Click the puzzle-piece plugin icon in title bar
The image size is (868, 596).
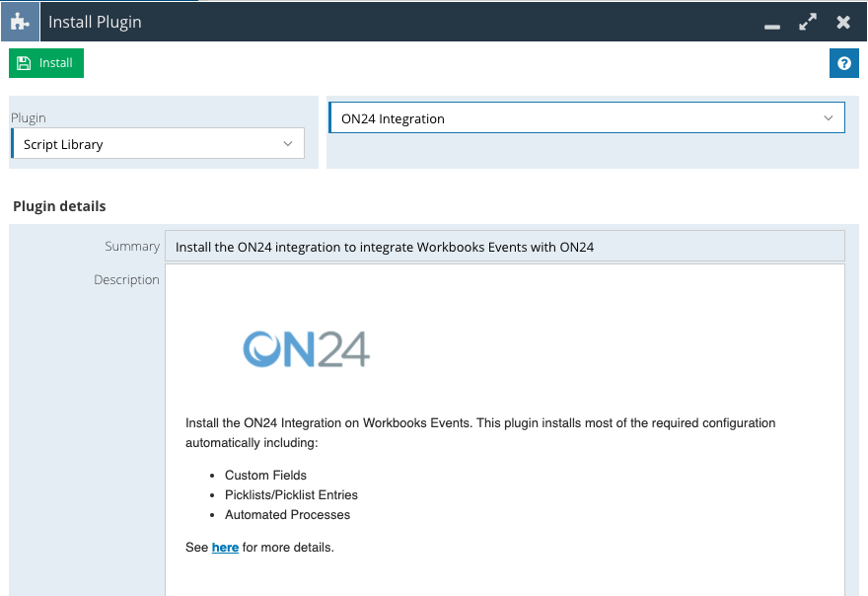coord(20,22)
